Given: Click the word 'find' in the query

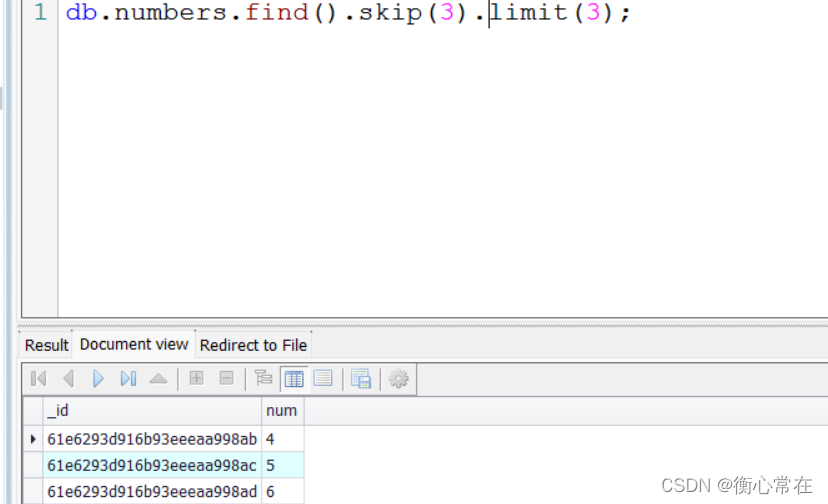Looking at the screenshot, I should [277, 12].
